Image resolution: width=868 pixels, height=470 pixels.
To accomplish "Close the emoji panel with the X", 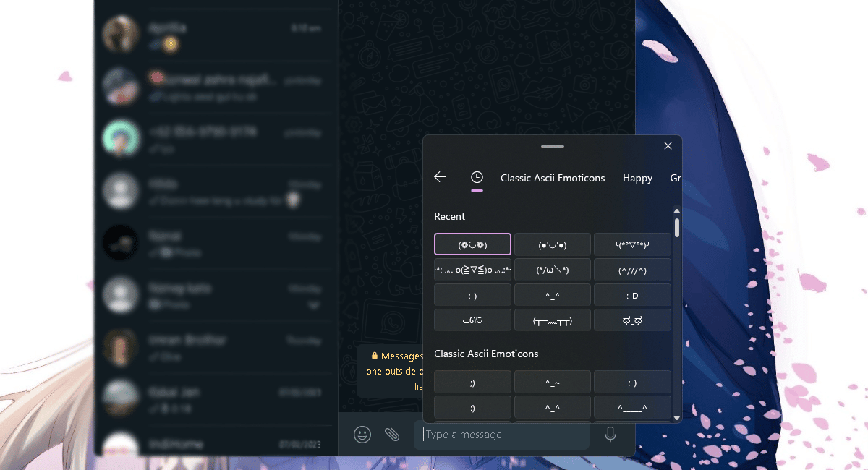I will pos(668,146).
